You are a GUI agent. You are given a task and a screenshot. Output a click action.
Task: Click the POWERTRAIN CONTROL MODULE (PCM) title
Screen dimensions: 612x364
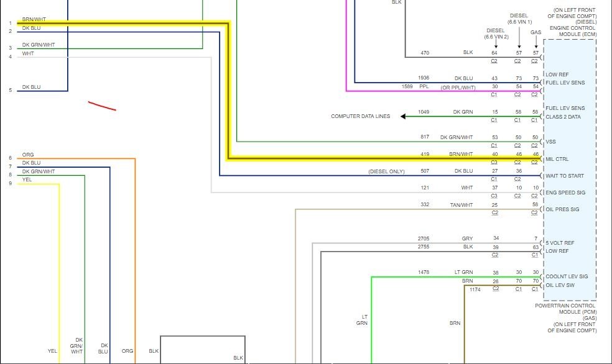(565, 309)
